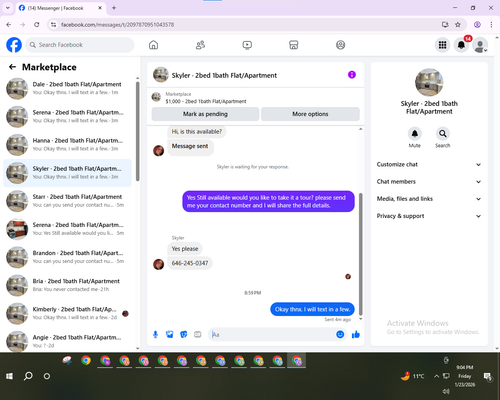The width and height of the screenshot is (500, 400).
Task: Open the Chrome three-dot menu
Action: coord(491,25)
